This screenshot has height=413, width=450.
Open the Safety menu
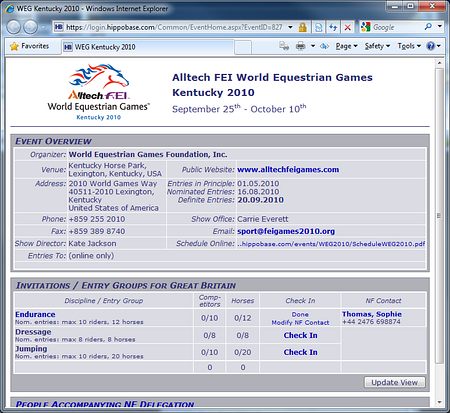[377, 46]
